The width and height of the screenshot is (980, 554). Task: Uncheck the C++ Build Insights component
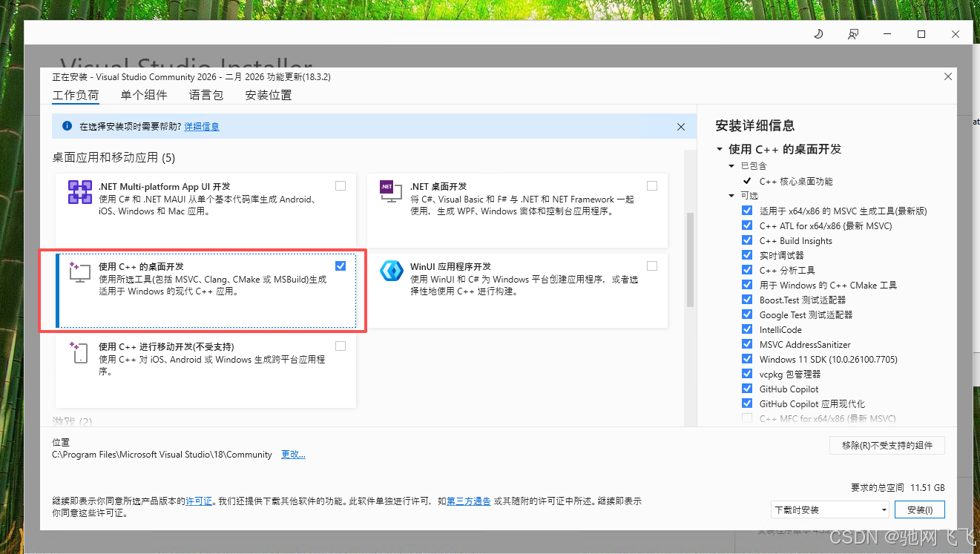click(x=746, y=240)
